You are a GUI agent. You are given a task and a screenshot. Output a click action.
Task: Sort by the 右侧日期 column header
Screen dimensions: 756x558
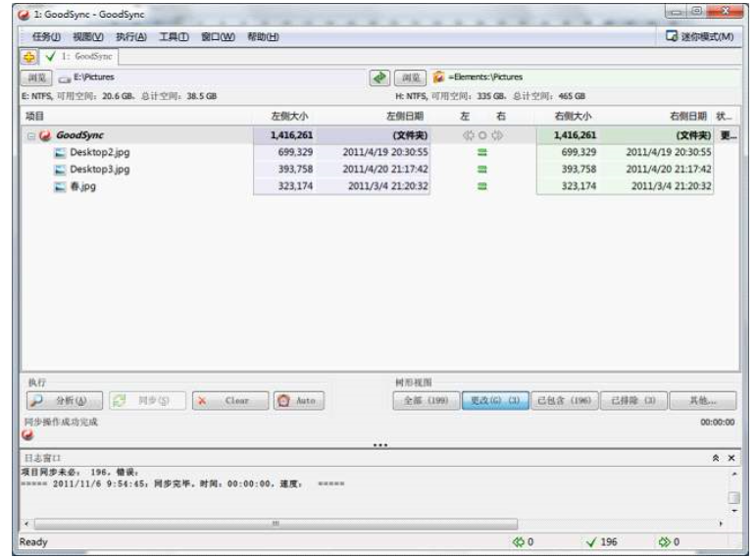(x=688, y=117)
